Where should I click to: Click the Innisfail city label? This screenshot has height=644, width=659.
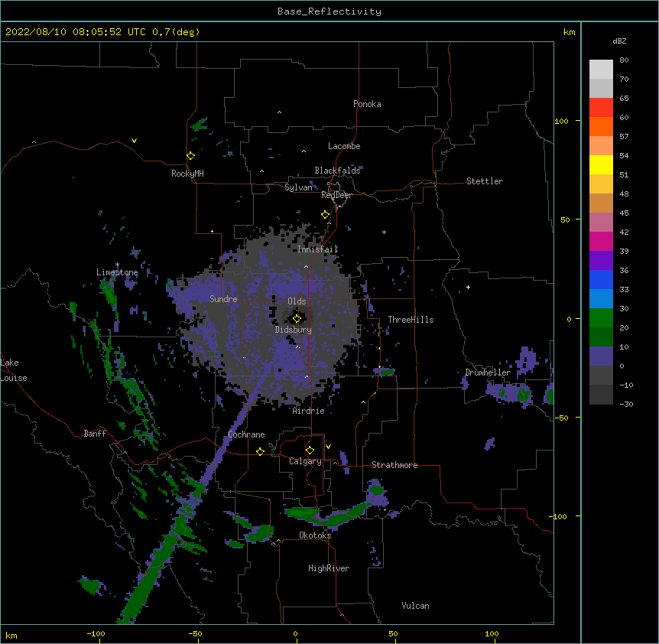tap(318, 249)
